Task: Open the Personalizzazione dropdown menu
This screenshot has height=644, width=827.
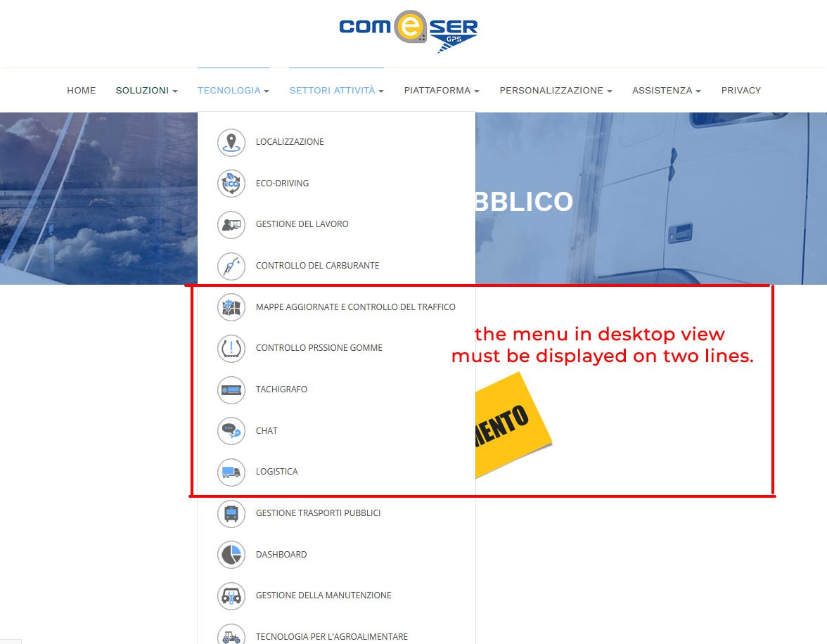Action: pyautogui.click(x=556, y=90)
